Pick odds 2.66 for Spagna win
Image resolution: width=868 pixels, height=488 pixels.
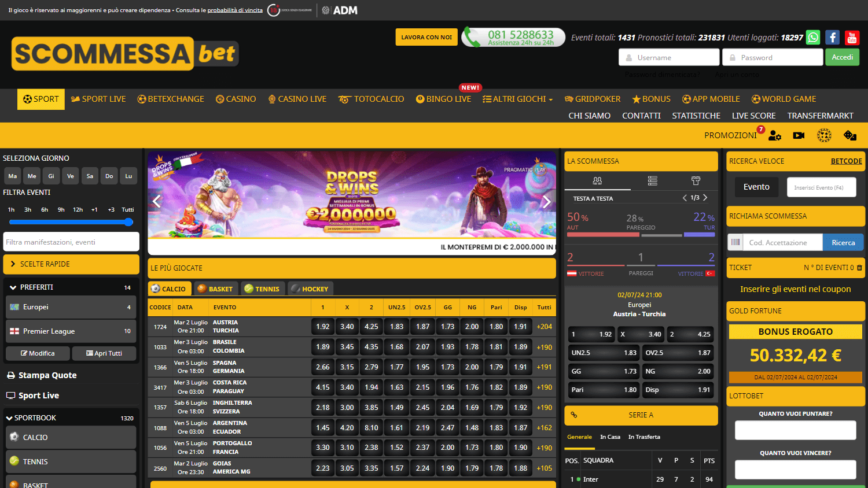tap(323, 367)
